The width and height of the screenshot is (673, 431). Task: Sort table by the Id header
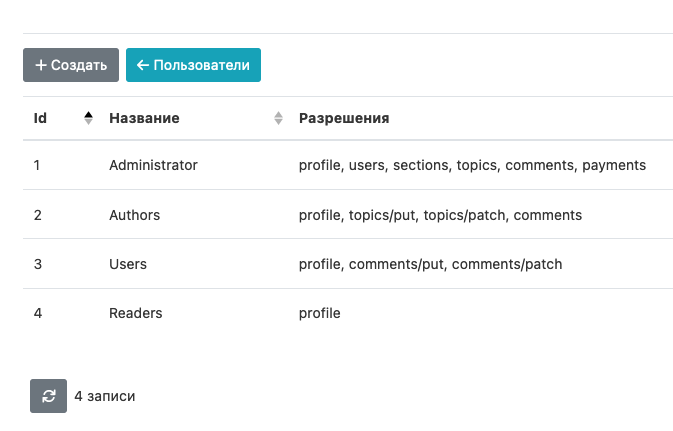point(41,118)
